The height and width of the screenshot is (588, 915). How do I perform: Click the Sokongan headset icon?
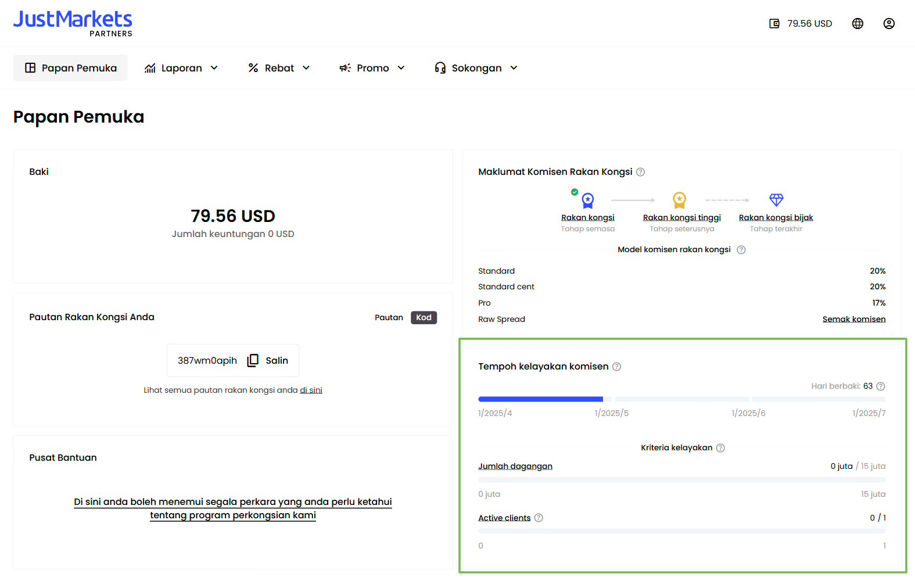[440, 68]
